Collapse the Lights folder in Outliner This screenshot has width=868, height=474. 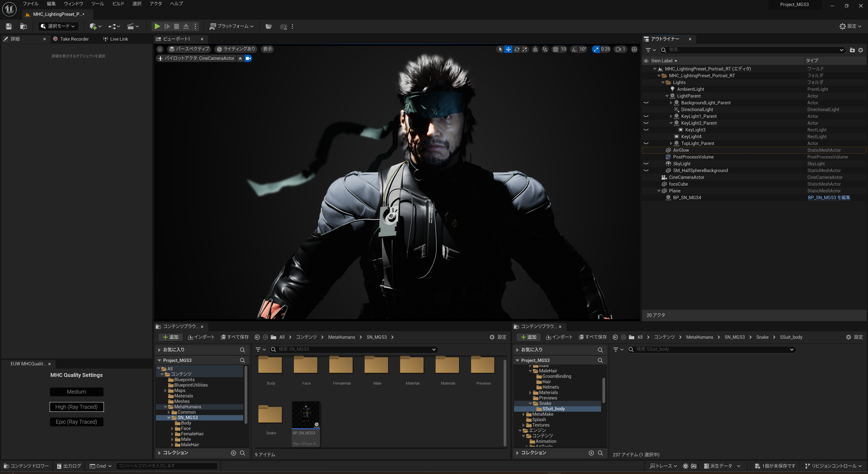pos(663,82)
